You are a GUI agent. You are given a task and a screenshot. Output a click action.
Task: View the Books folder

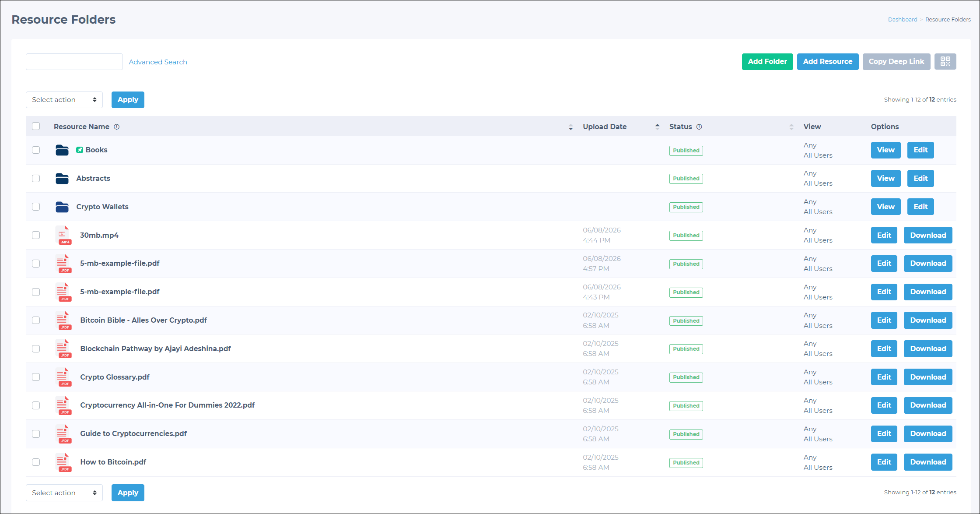point(886,150)
